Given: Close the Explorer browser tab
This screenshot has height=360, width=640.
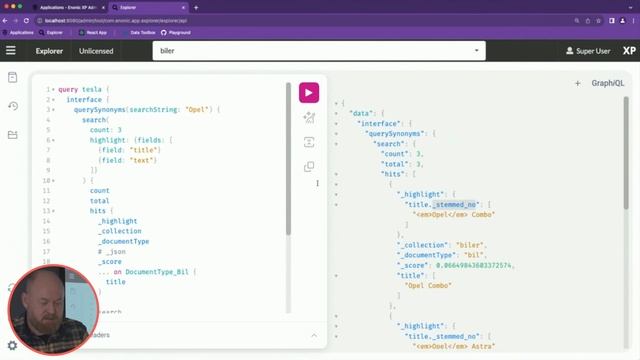Looking at the screenshot, I should point(183,7).
